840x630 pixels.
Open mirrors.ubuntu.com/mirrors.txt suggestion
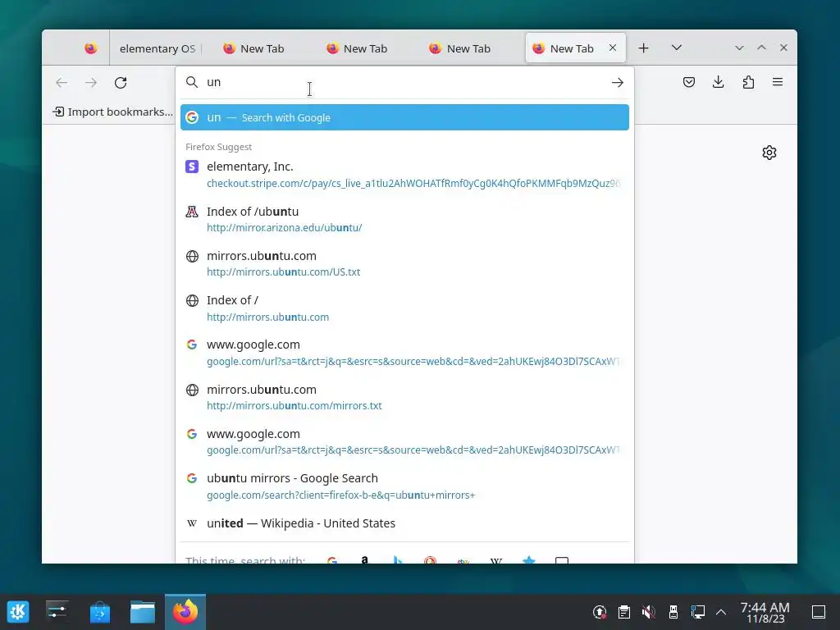tap(404, 397)
